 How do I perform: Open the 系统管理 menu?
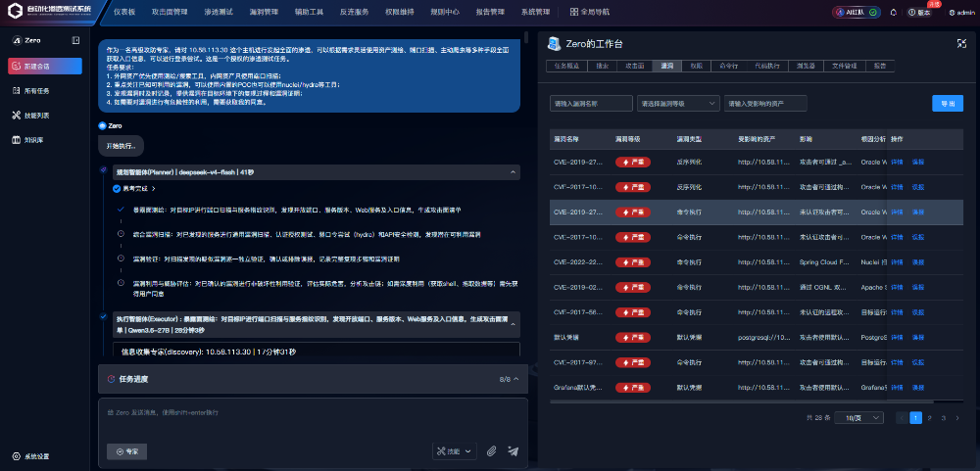click(535, 12)
